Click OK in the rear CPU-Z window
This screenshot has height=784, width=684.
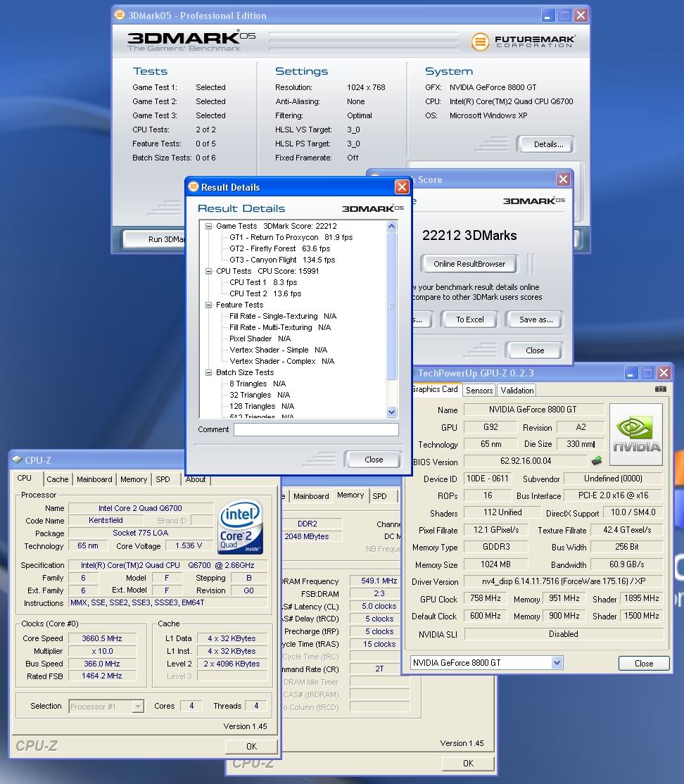[x=468, y=763]
